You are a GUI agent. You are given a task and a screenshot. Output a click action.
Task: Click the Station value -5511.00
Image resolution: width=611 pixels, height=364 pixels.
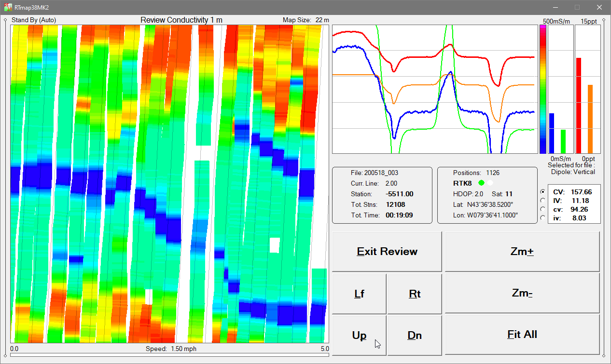tap(400, 194)
